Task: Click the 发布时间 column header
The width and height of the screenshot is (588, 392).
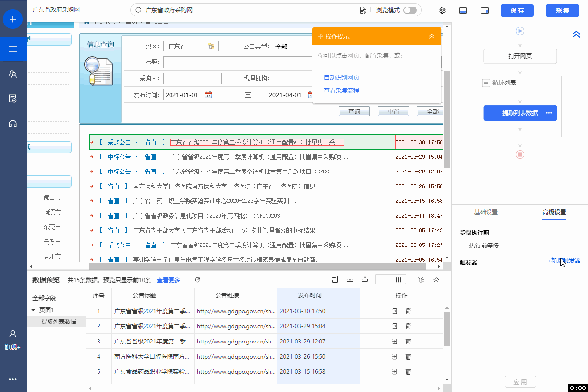Action: [318, 295]
